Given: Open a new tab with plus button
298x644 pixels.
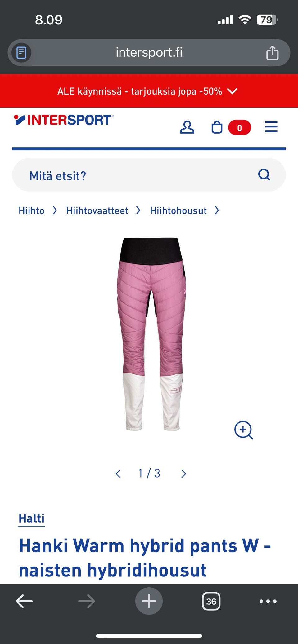Looking at the screenshot, I should (x=149, y=601).
